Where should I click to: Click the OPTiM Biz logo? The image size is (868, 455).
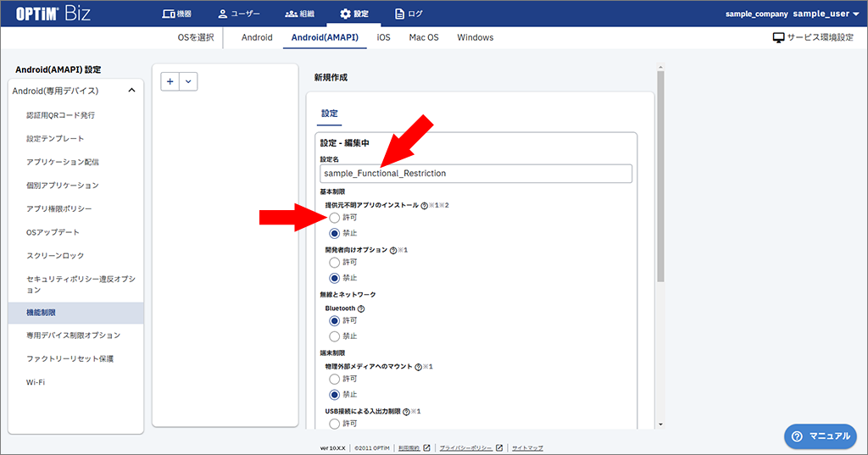pos(53,14)
